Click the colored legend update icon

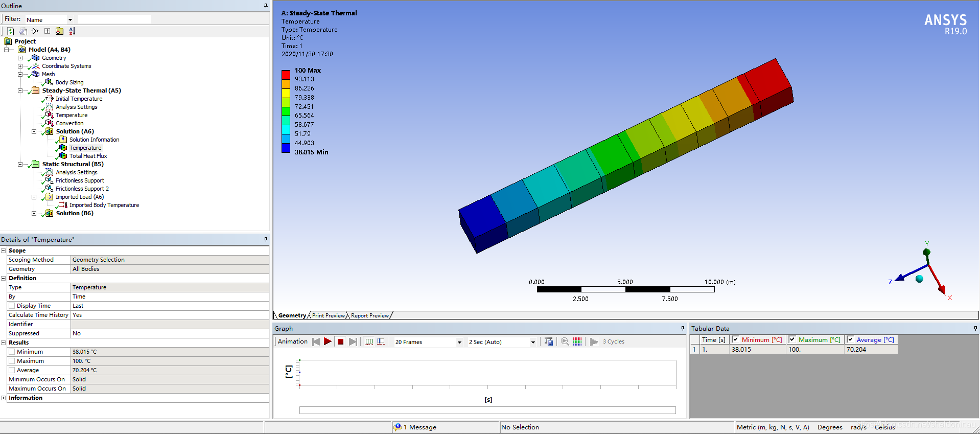577,341
